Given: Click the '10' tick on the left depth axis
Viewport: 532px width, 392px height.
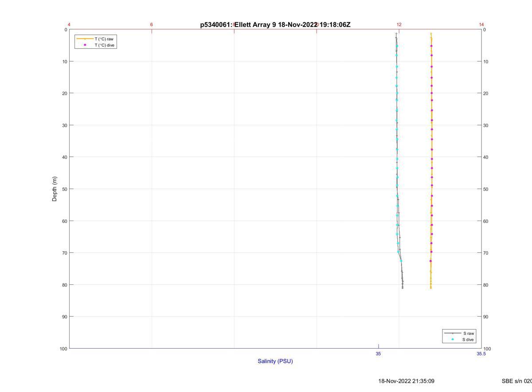Looking at the screenshot, I should coord(64,62).
